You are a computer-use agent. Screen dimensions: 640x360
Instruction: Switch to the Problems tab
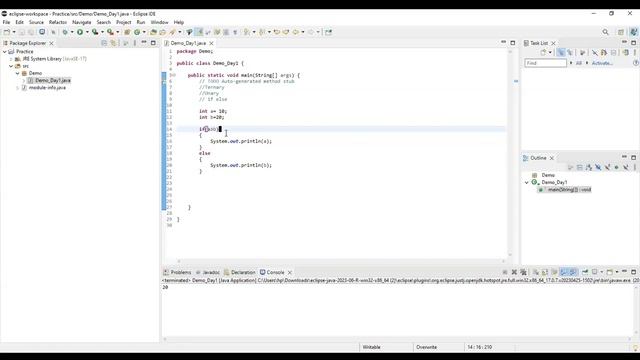click(178, 272)
